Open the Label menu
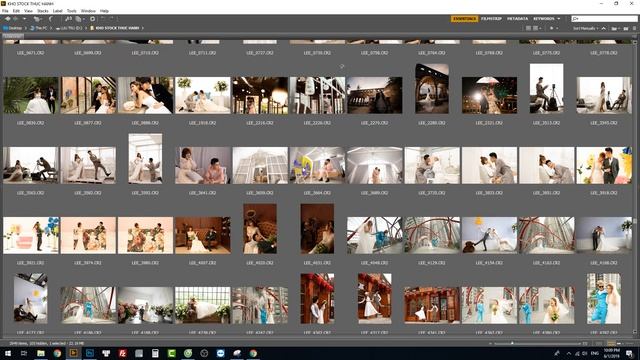This screenshot has height=360, width=640. [58, 11]
